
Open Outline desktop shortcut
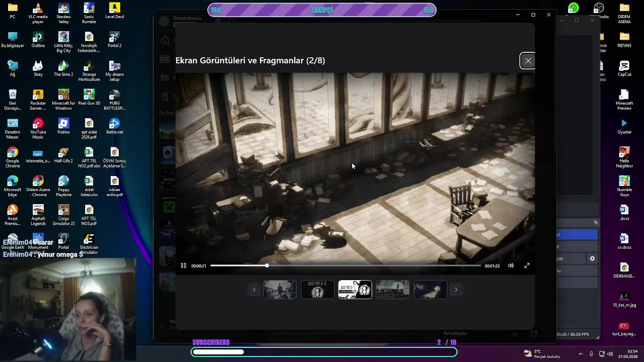point(38,40)
